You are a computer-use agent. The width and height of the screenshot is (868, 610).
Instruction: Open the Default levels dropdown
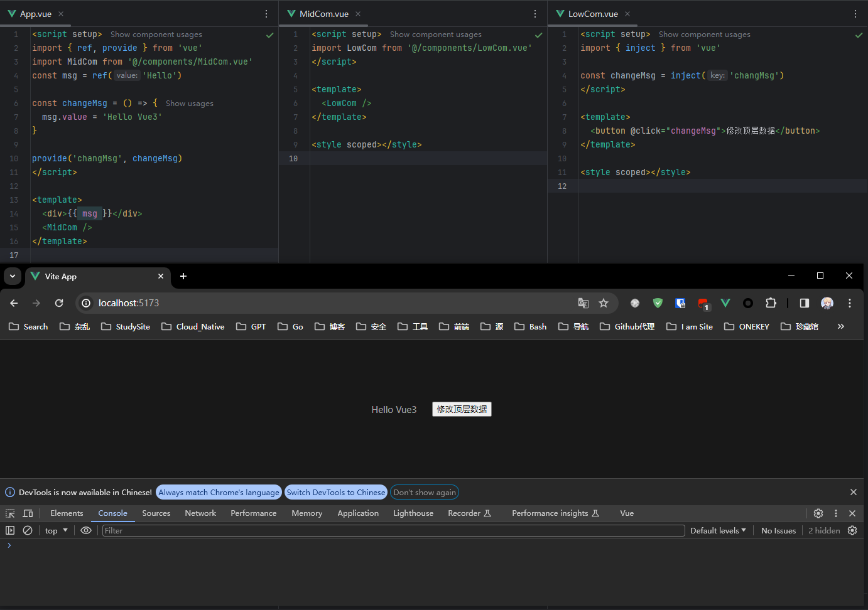pos(718,530)
